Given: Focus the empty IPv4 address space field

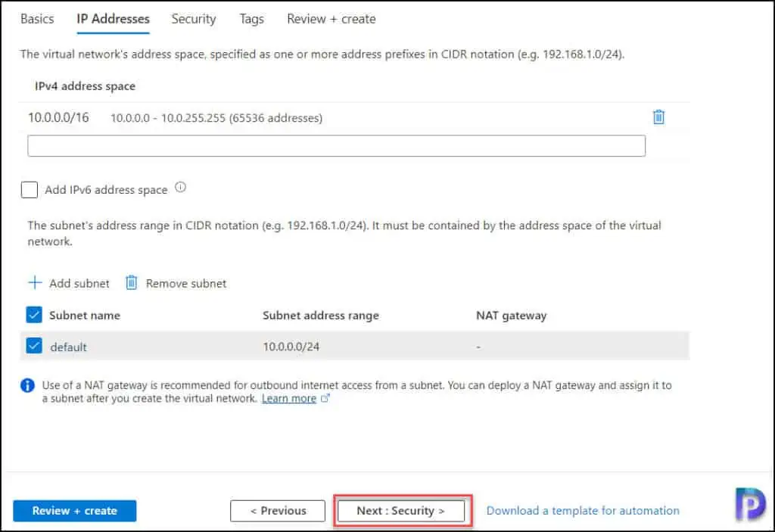Looking at the screenshot, I should (337, 146).
